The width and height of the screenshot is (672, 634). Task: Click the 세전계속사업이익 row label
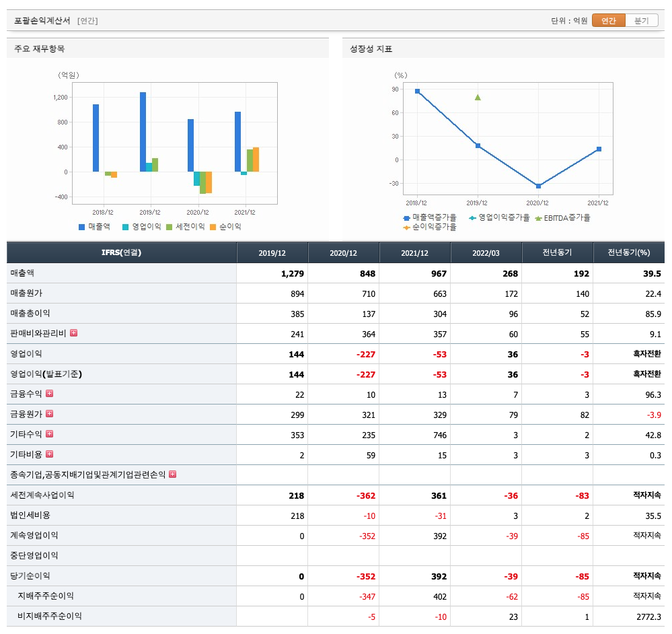(42, 495)
